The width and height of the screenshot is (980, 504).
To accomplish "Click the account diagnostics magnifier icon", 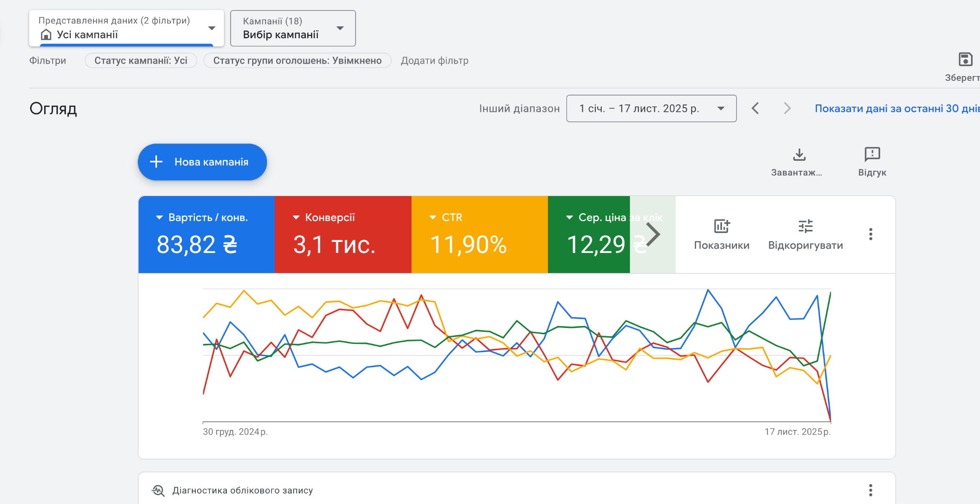I will tap(158, 491).
